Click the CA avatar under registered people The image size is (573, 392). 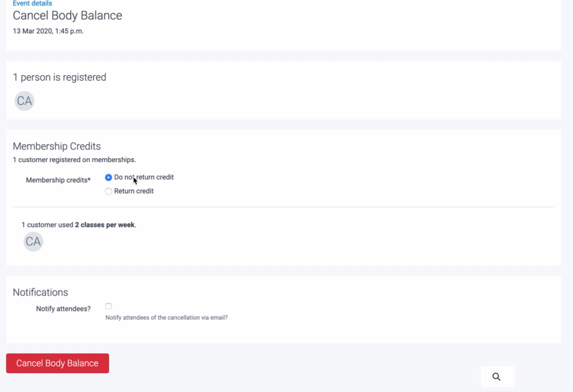[24, 101]
